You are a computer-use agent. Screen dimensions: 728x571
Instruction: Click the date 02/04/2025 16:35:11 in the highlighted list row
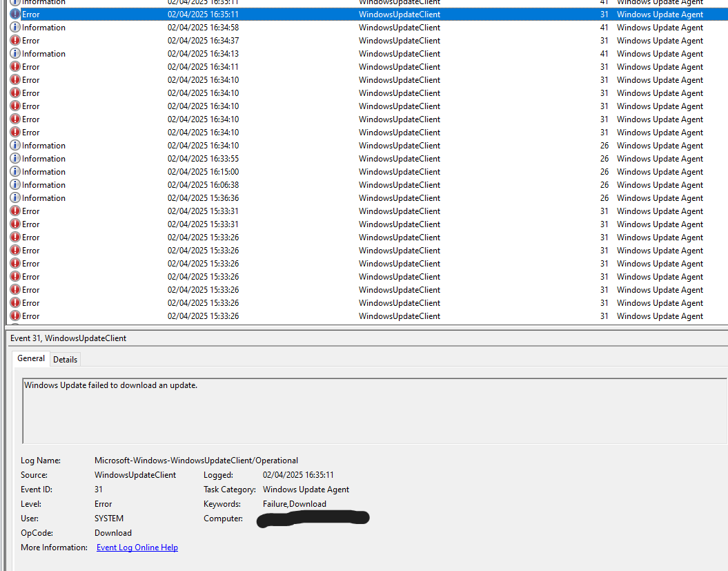[x=203, y=14]
